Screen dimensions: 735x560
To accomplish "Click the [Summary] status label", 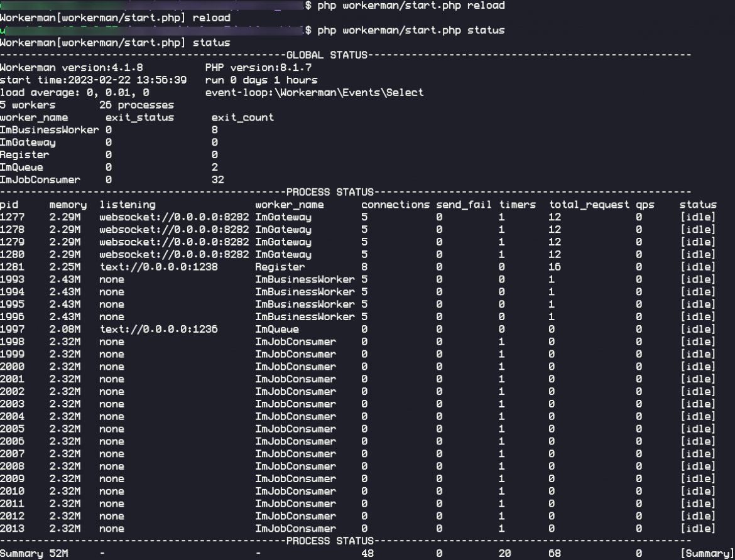I will [x=707, y=554].
